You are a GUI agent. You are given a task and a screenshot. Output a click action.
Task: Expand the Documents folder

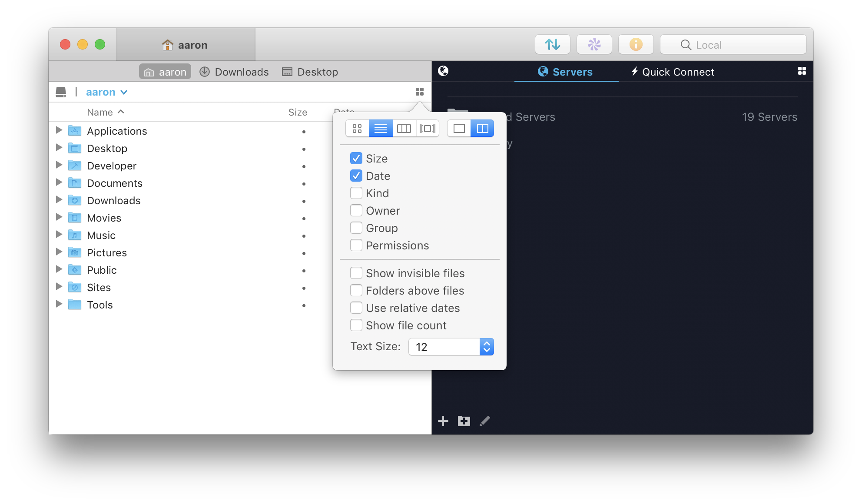coord(58,183)
